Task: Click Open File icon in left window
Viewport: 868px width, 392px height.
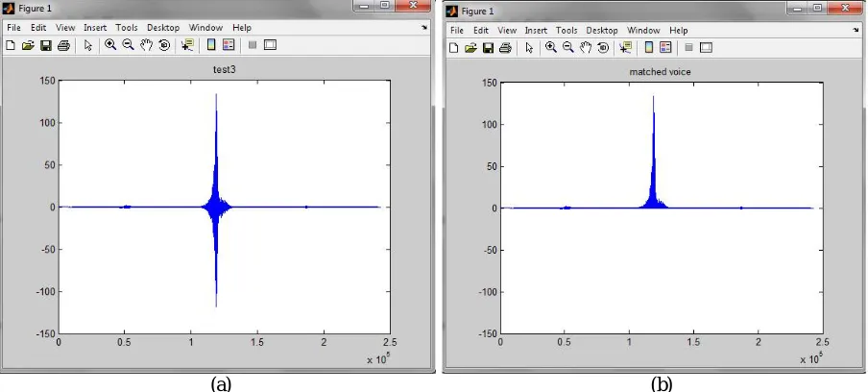Action: (28, 45)
